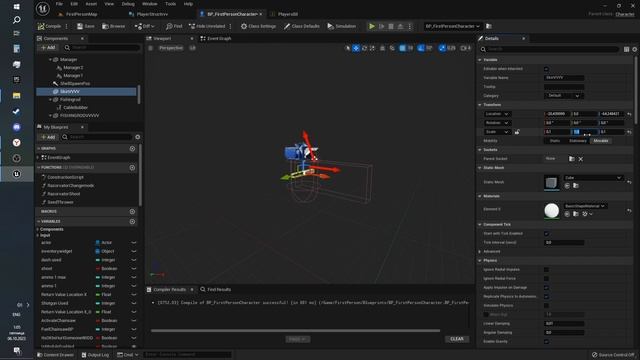The width and height of the screenshot is (640, 360).
Task: Set Mobility to Movable
Action: 600,141
